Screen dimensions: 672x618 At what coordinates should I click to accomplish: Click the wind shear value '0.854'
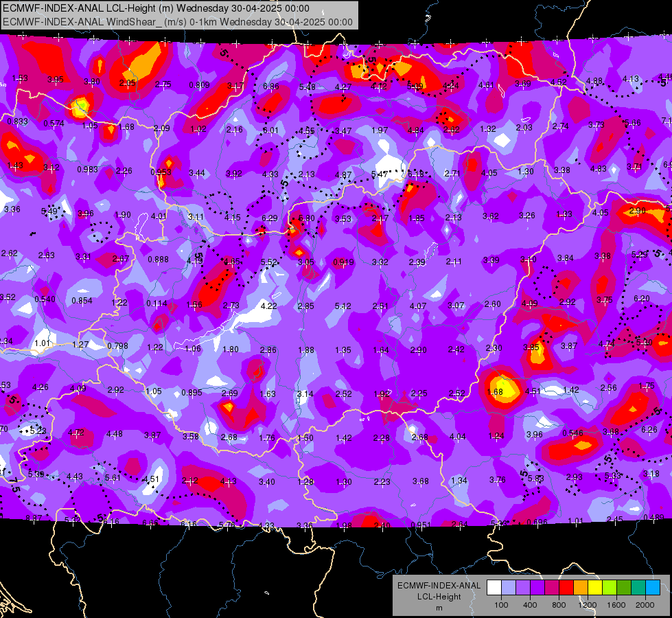82,301
